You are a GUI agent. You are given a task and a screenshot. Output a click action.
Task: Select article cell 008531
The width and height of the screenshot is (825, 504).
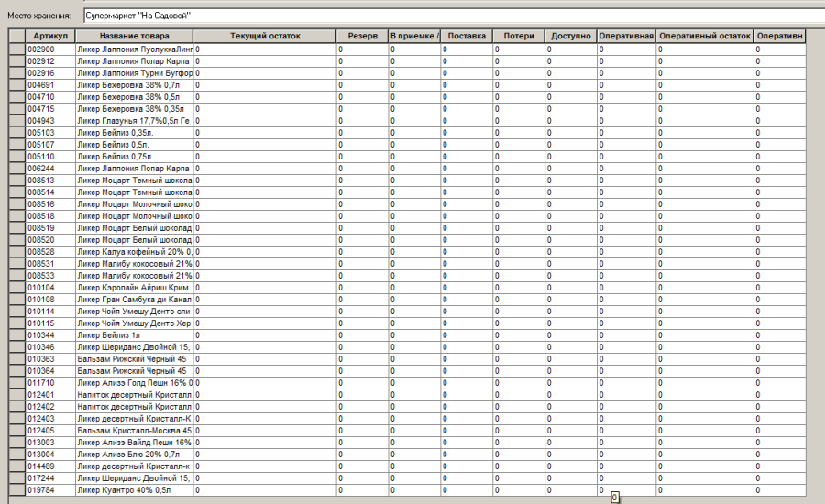point(50,264)
